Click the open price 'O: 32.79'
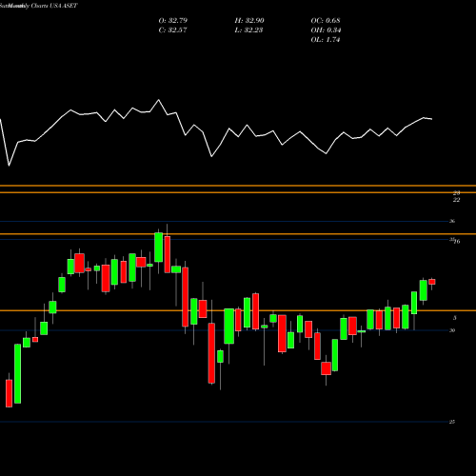The width and height of the screenshot is (476, 476). pos(173,21)
